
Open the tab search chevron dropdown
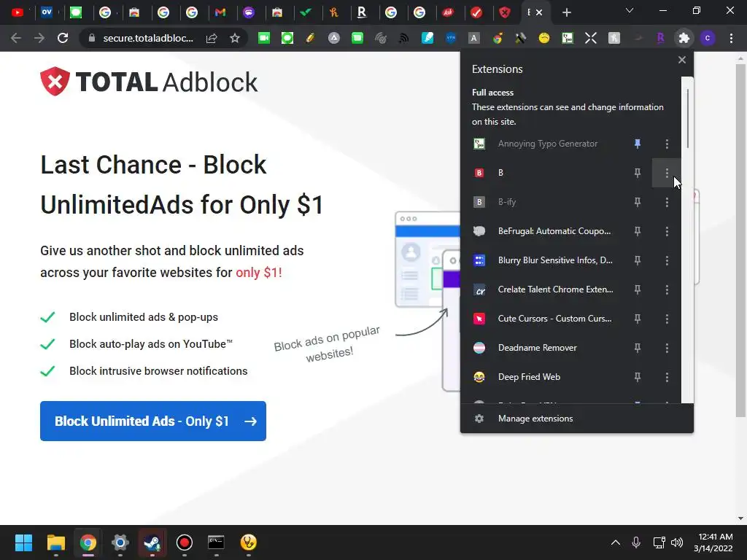[x=630, y=10]
